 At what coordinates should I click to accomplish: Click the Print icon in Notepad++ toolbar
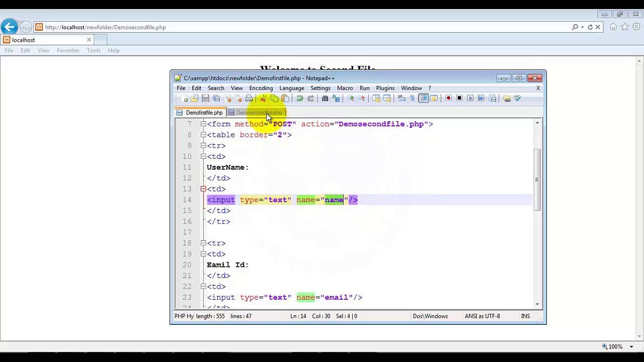point(249,99)
